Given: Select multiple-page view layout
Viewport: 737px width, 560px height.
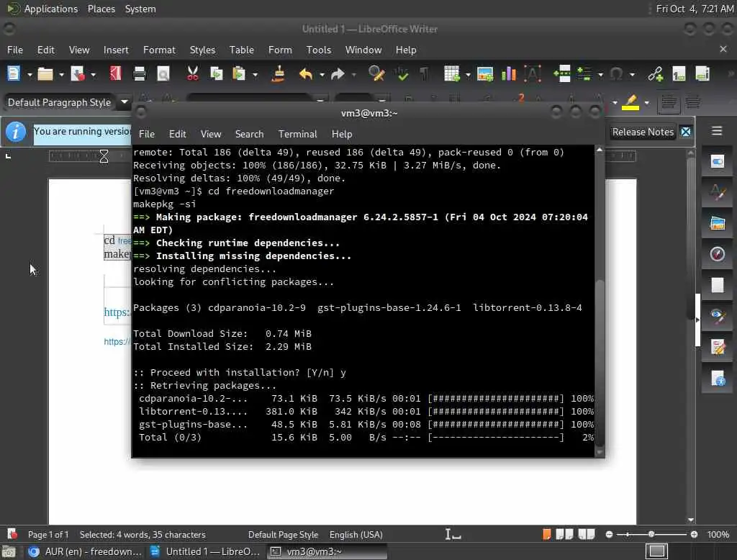Looking at the screenshot, I should pos(564,535).
